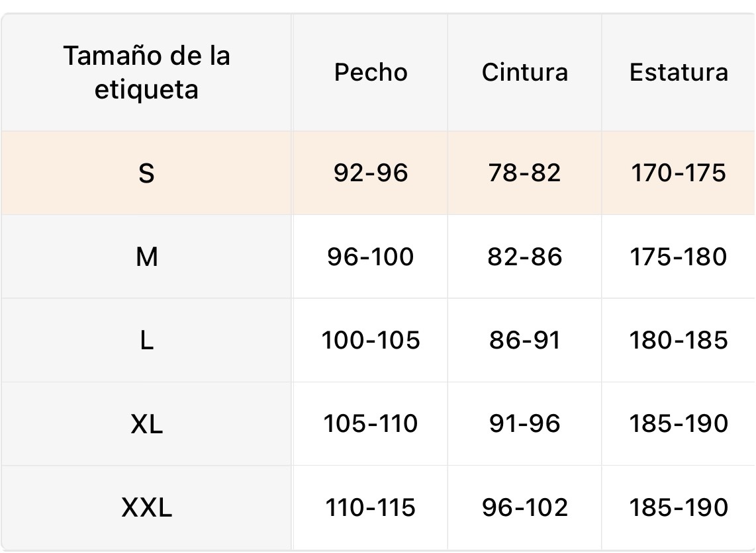Click chest measurement 105-110
Screen dimensions: 756x553
(371, 424)
